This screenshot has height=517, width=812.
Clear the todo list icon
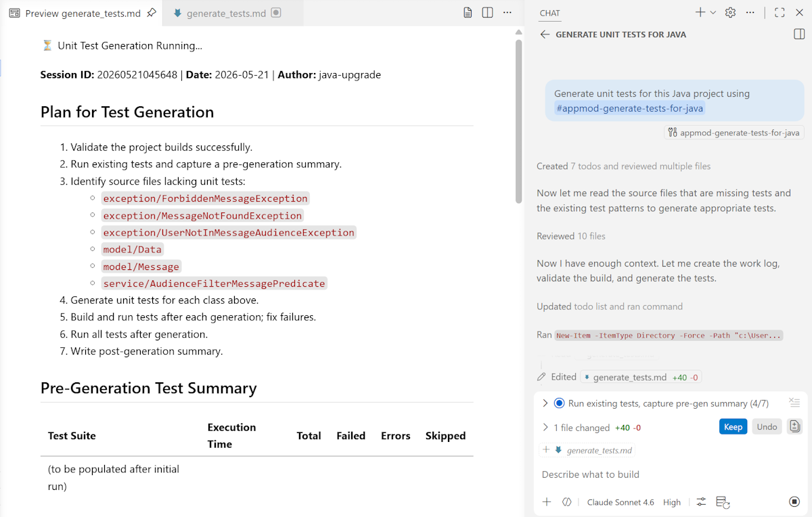794,403
